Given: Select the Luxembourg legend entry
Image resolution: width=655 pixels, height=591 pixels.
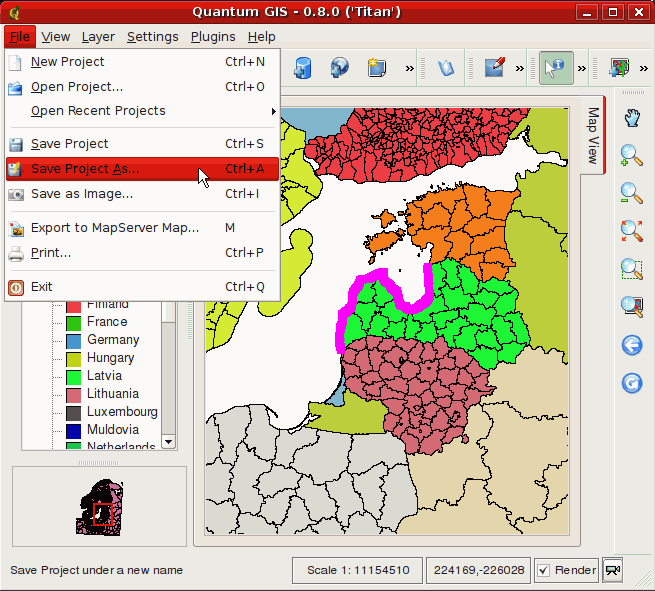Looking at the screenshot, I should 122,412.
